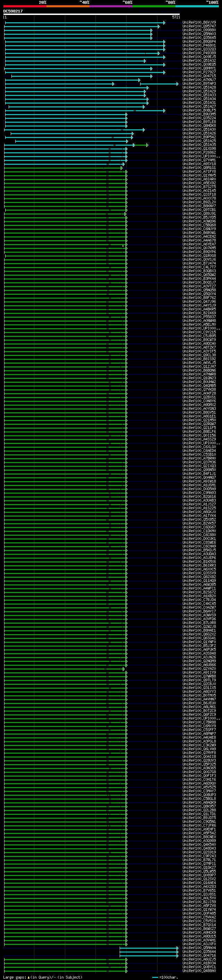Click the cyan alignment bar for UniRef100_B6VJV9

85,23
